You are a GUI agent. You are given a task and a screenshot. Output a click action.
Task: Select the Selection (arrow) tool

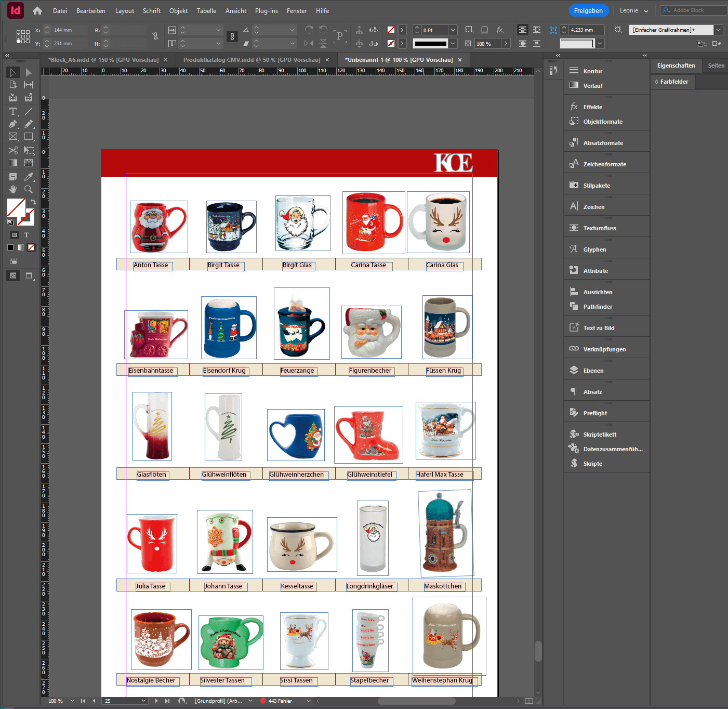(13, 72)
